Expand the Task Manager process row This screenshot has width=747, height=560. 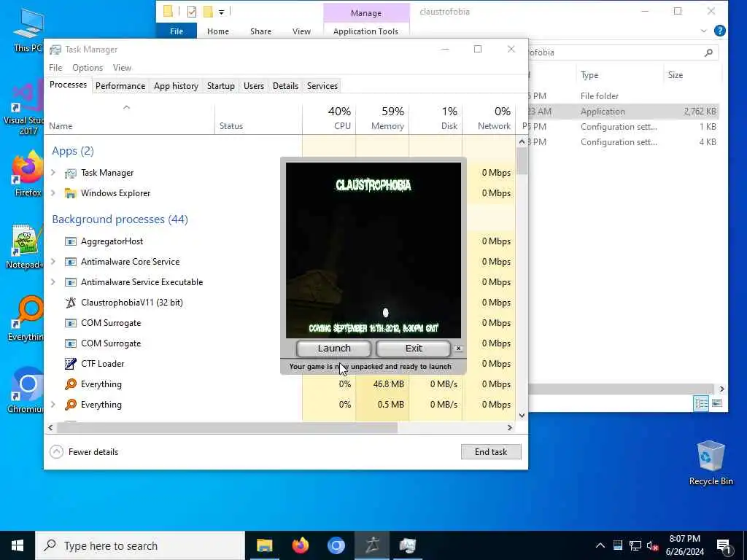point(53,173)
